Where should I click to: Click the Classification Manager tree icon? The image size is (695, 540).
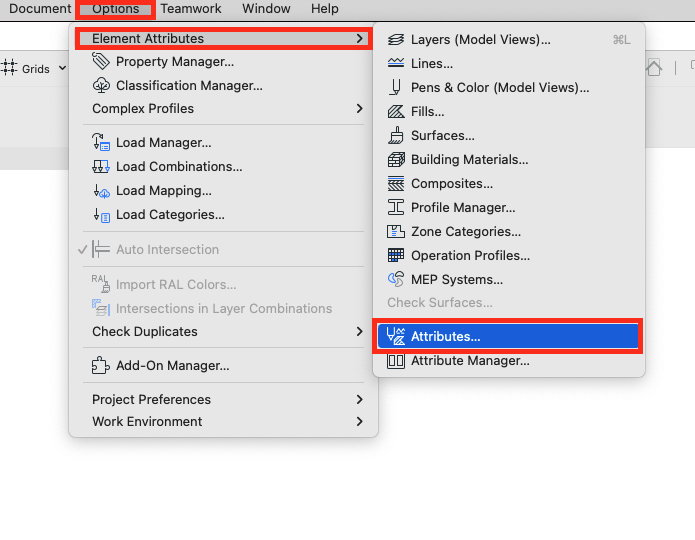click(101, 85)
